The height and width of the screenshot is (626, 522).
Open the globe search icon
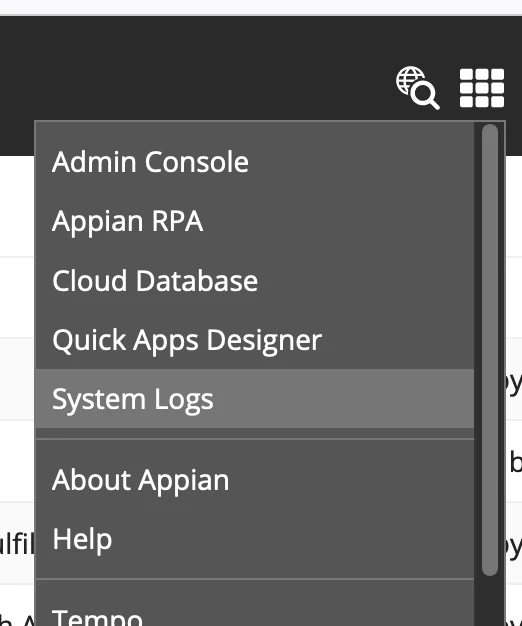coord(417,87)
